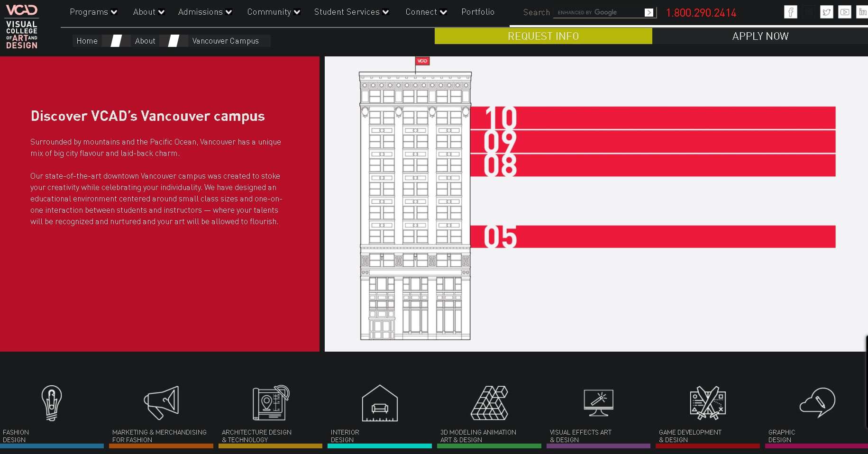This screenshot has width=868, height=454.
Task: Select floor 09 bar on the building
Action: tap(653, 142)
